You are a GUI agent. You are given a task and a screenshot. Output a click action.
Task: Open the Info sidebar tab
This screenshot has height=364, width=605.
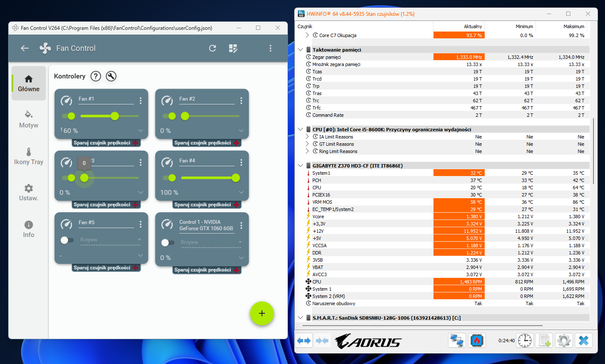coord(29,229)
